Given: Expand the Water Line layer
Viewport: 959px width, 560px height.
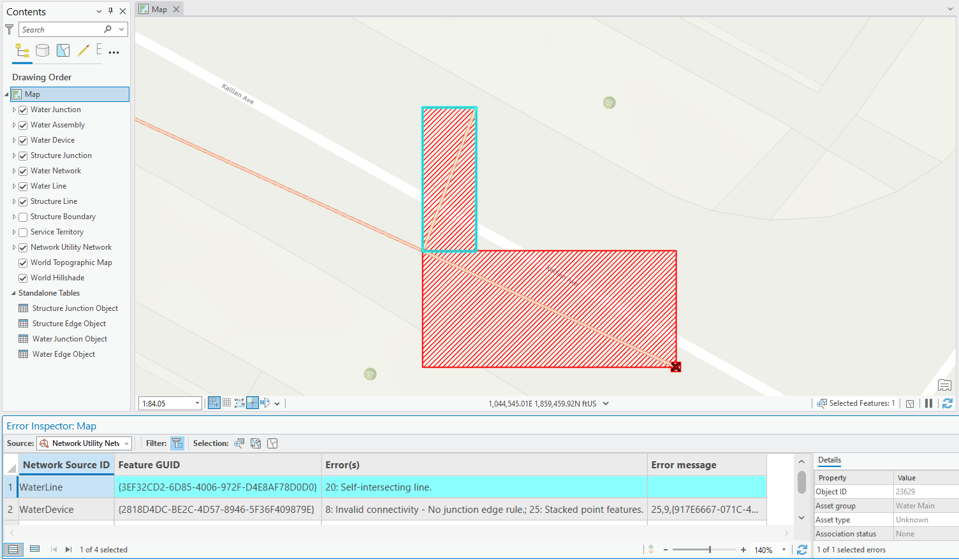Looking at the screenshot, I should (14, 186).
